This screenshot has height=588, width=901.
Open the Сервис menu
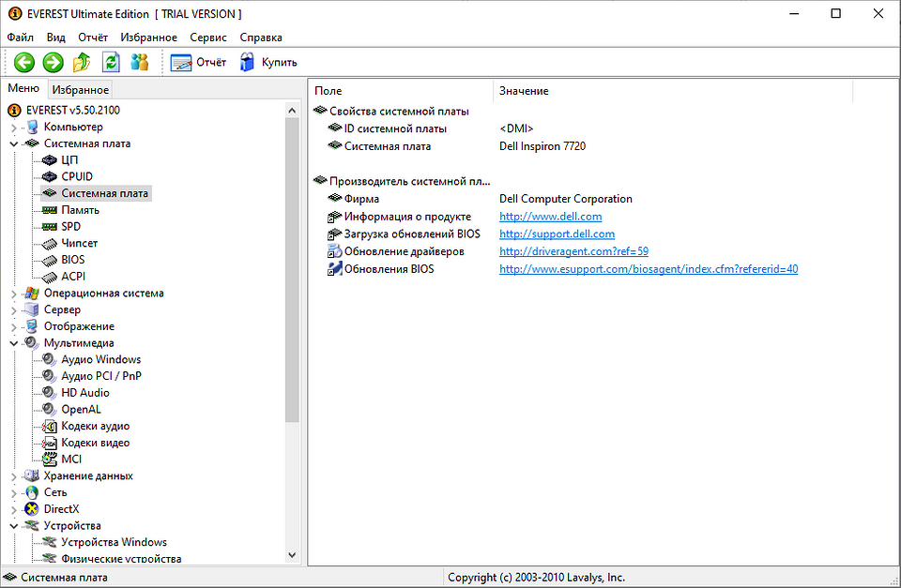207,38
